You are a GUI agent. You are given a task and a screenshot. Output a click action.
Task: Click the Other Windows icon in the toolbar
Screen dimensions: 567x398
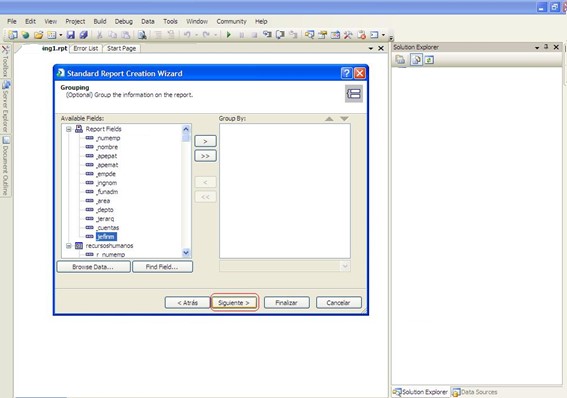click(x=374, y=35)
